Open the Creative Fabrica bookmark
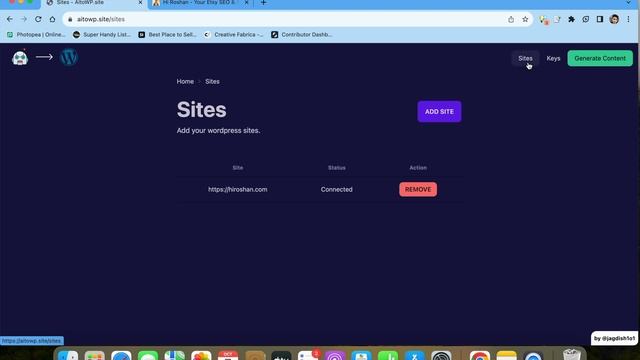The width and height of the screenshot is (640, 360). [x=233, y=35]
